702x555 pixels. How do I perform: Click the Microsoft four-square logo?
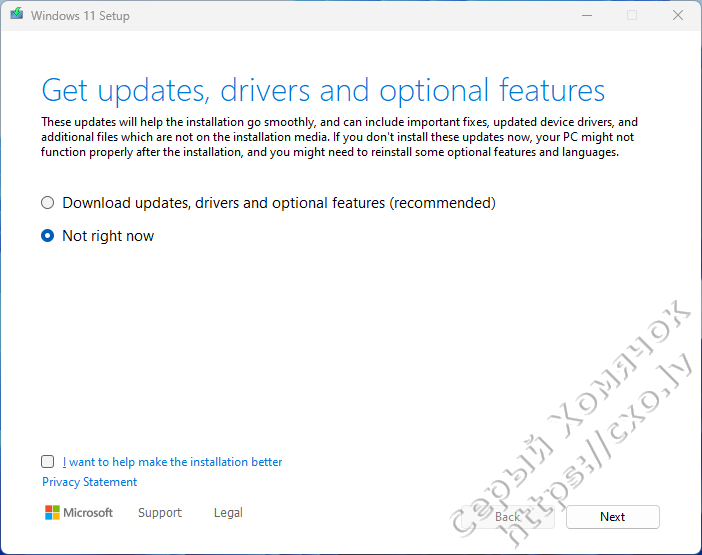(52, 513)
